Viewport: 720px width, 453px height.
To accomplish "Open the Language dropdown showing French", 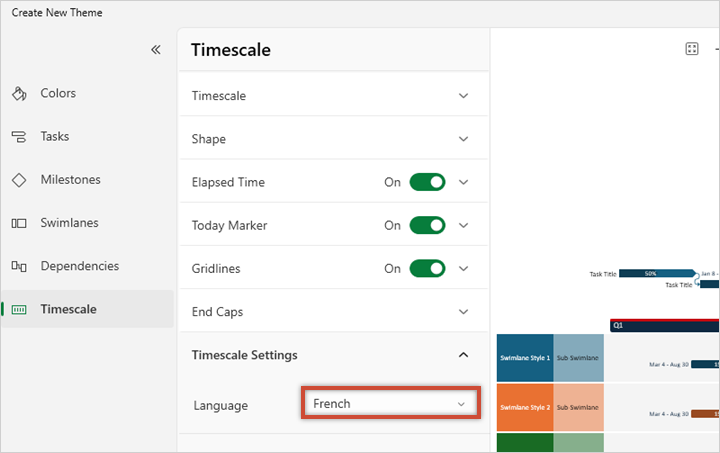I will click(x=390, y=404).
